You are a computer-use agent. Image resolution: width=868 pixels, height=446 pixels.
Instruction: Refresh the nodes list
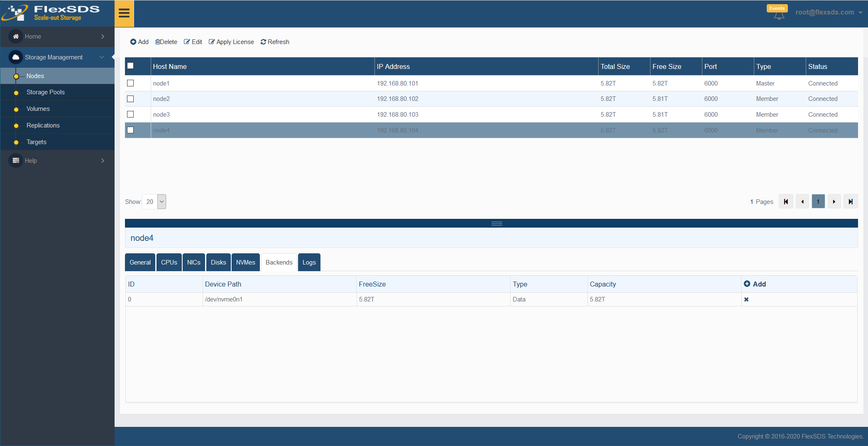click(x=275, y=42)
